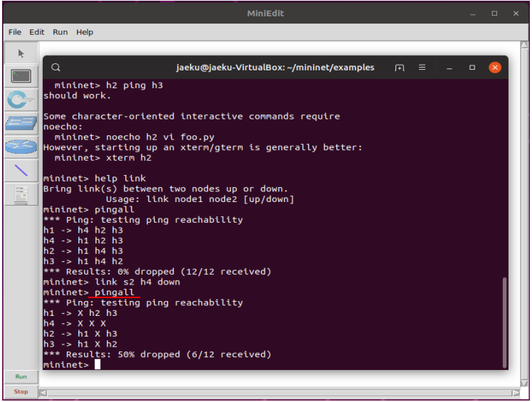This screenshot has height=402, width=532.
Task: Click the 'mininet> xterm h2' line
Action: [103, 158]
